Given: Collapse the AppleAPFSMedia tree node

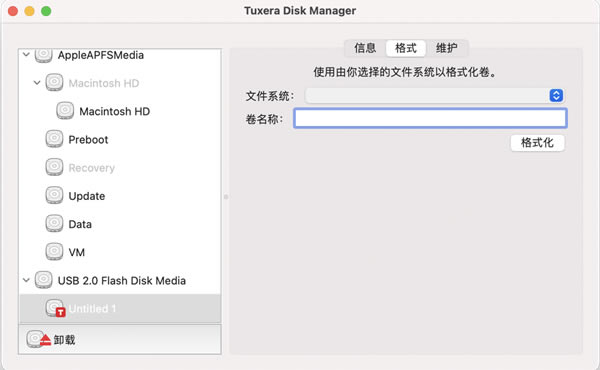Looking at the screenshot, I should (26, 55).
